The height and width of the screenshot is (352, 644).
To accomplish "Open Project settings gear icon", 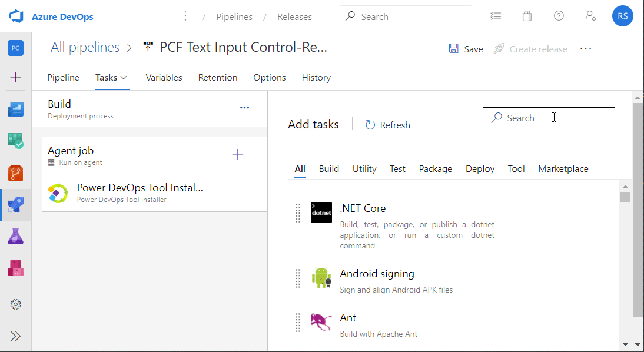I will [16, 304].
